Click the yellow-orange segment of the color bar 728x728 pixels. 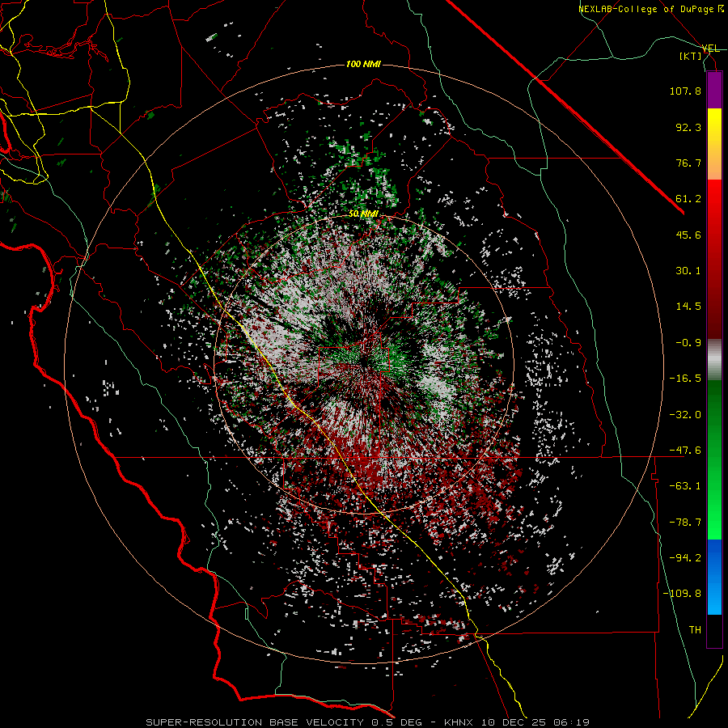coord(714,144)
